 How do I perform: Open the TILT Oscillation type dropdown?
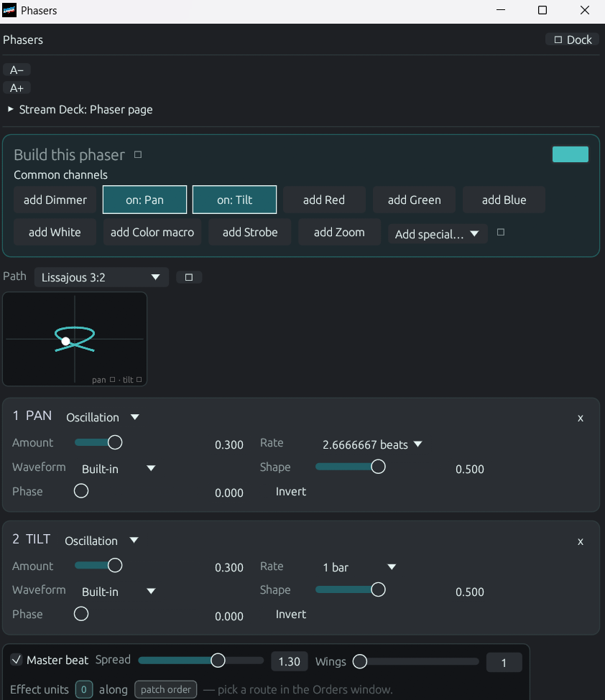(101, 541)
